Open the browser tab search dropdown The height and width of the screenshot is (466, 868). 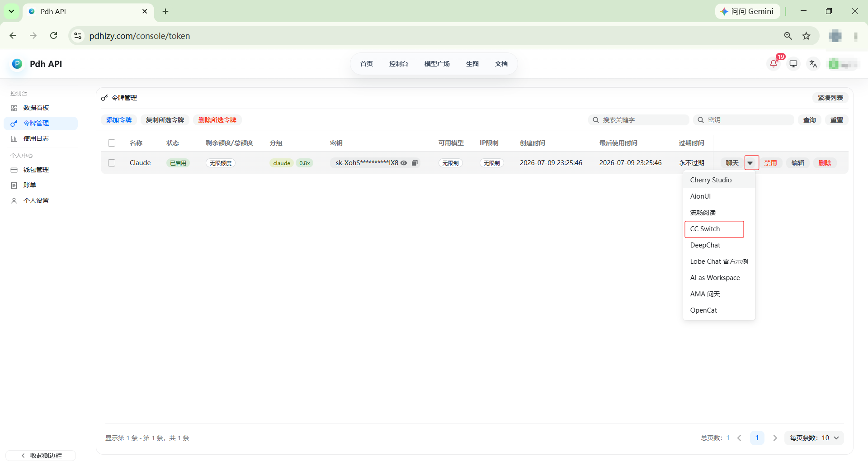tap(11, 11)
